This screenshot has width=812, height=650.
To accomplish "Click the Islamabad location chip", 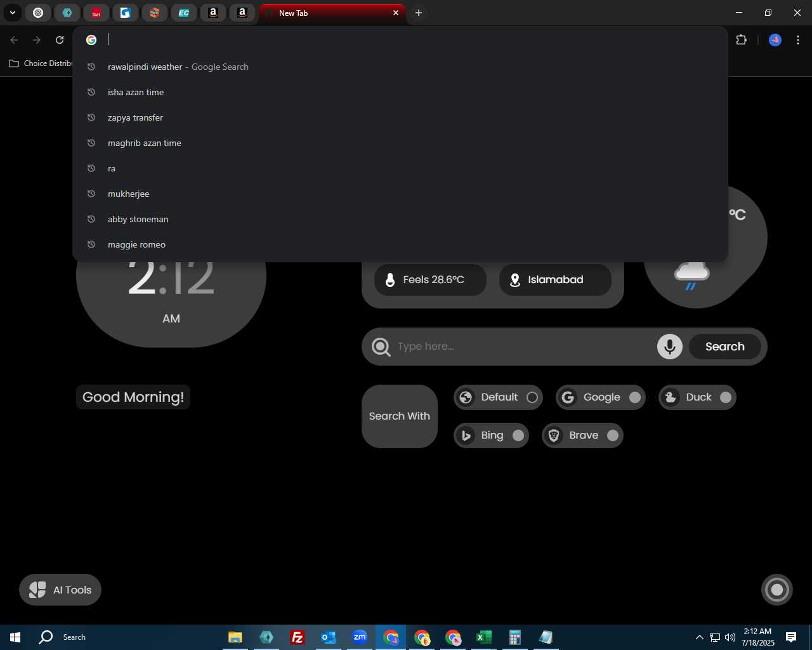I will [x=555, y=280].
